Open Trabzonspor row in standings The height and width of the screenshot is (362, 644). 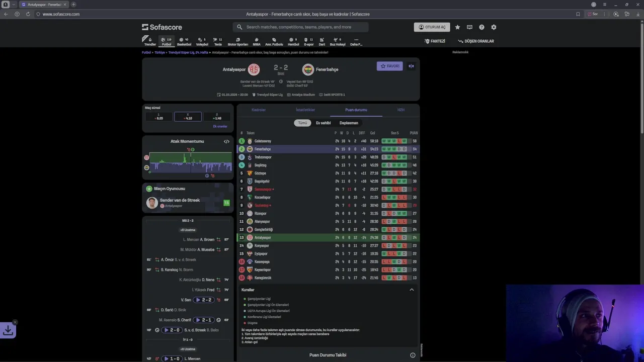coord(328,157)
